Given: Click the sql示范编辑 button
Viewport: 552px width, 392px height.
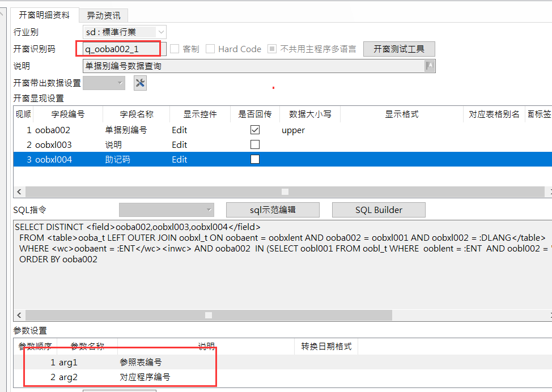Looking at the screenshot, I should [x=272, y=210].
